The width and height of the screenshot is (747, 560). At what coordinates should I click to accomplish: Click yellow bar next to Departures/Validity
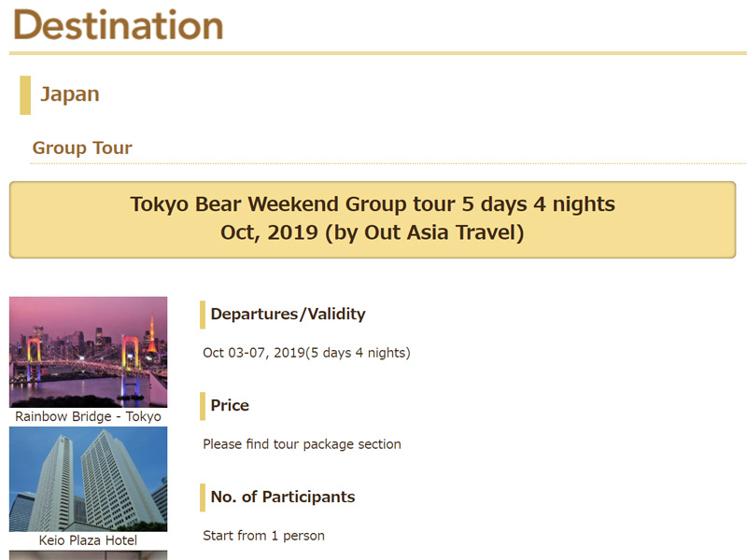(203, 315)
